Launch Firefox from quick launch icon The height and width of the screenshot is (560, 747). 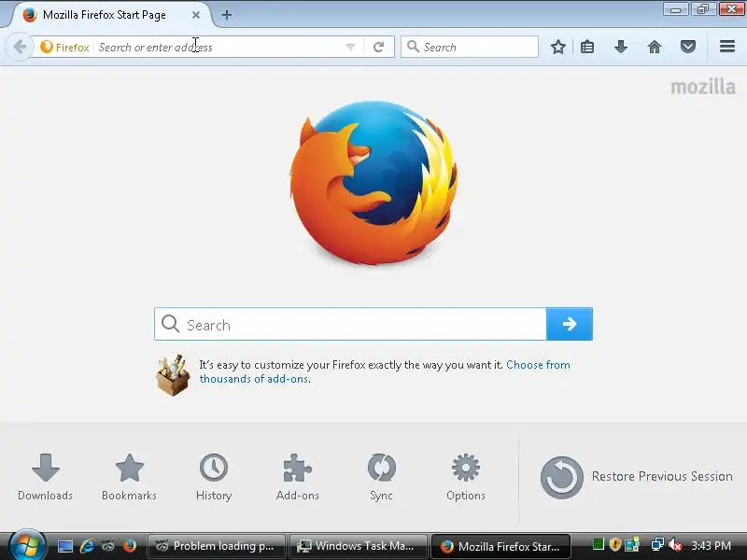[x=129, y=546]
